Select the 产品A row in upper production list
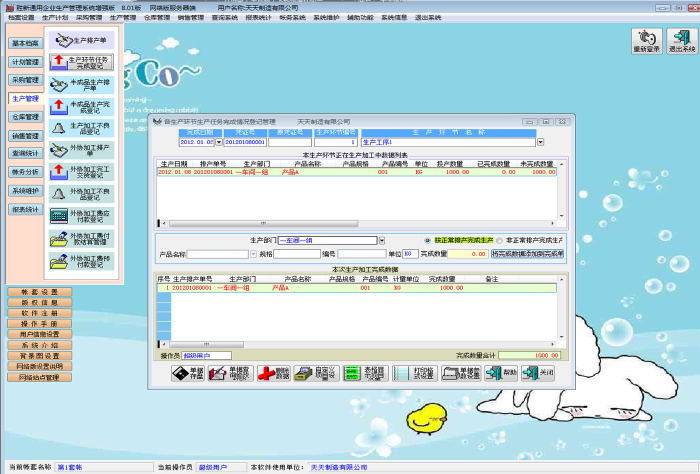This screenshot has height=474, width=700. tap(356, 172)
